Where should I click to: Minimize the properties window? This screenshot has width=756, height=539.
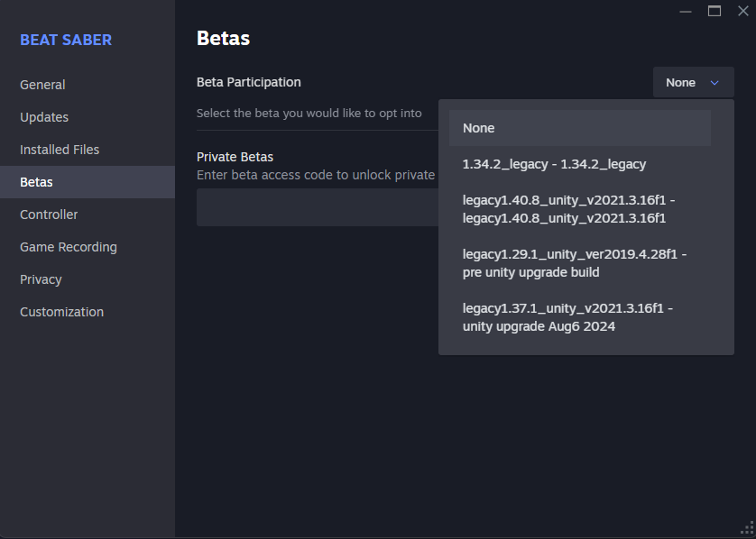pyautogui.click(x=686, y=11)
